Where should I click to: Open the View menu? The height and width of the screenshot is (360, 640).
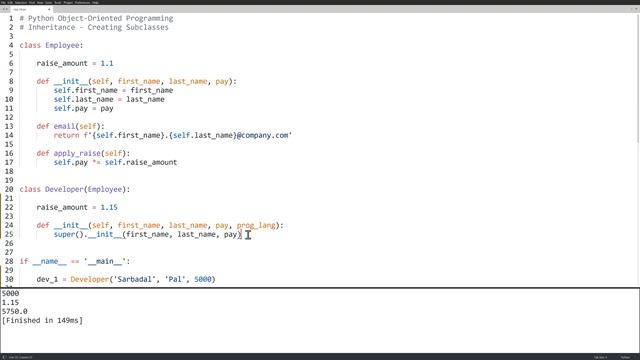[40, 2]
